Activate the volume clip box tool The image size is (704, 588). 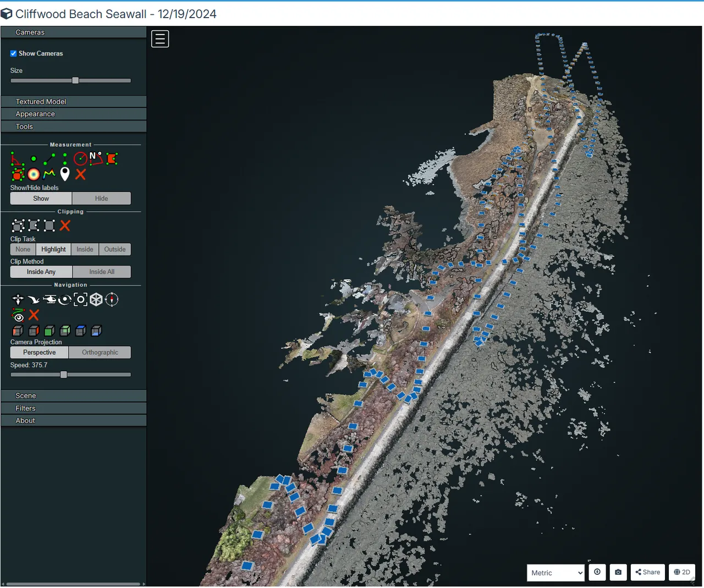18,226
